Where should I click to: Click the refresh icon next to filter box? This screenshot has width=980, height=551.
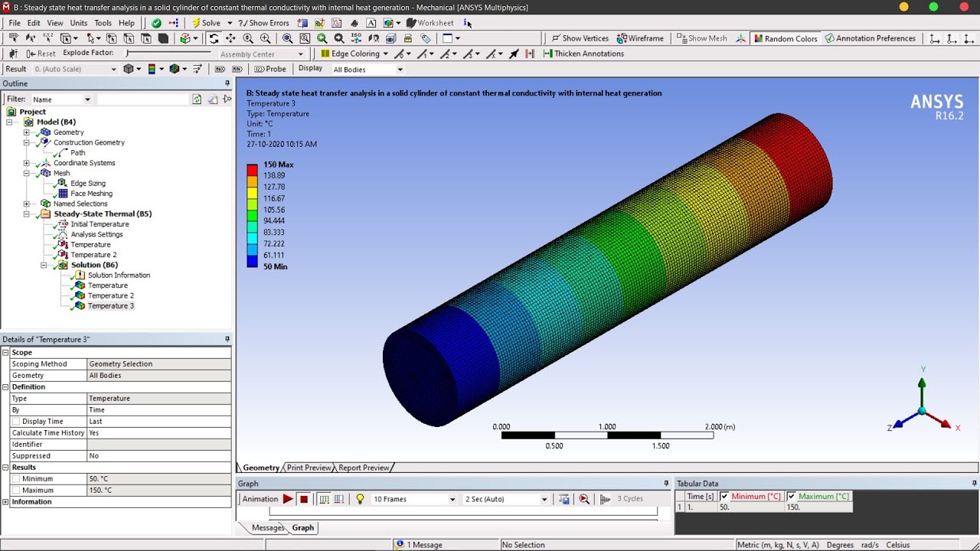pos(197,99)
